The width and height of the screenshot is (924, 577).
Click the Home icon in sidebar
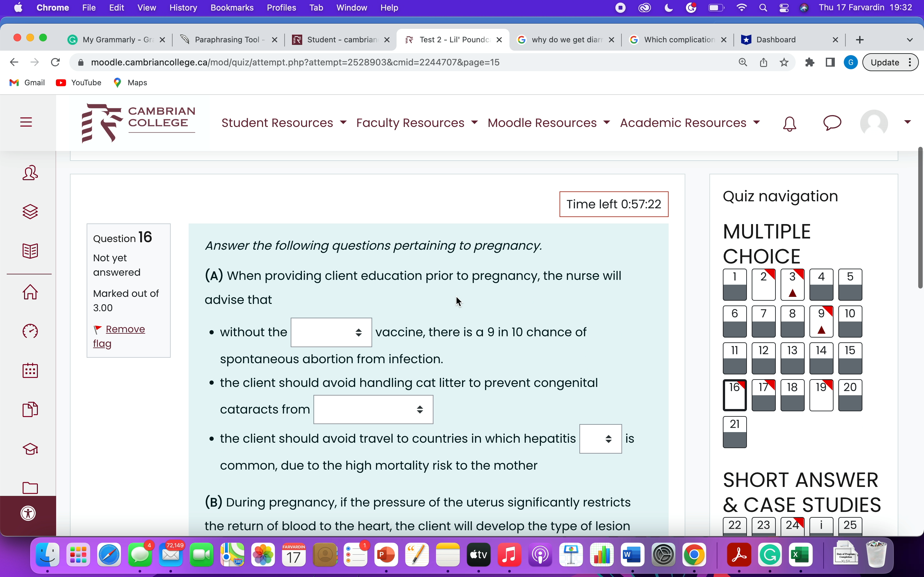pyautogui.click(x=30, y=292)
